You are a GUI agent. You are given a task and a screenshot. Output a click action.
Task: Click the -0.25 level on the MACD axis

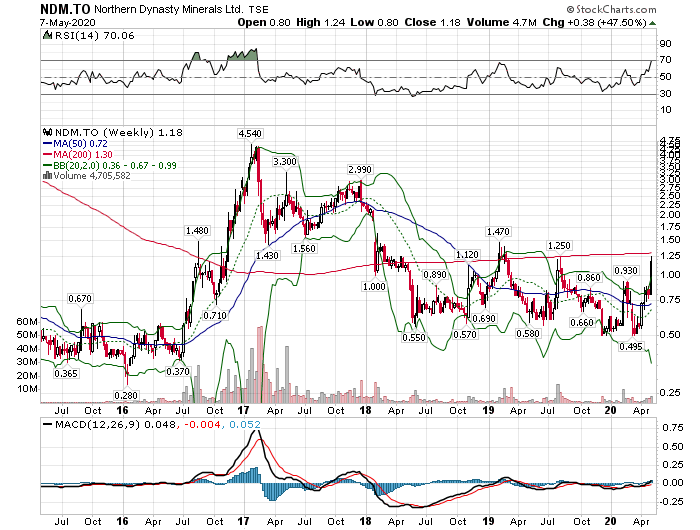pos(671,501)
